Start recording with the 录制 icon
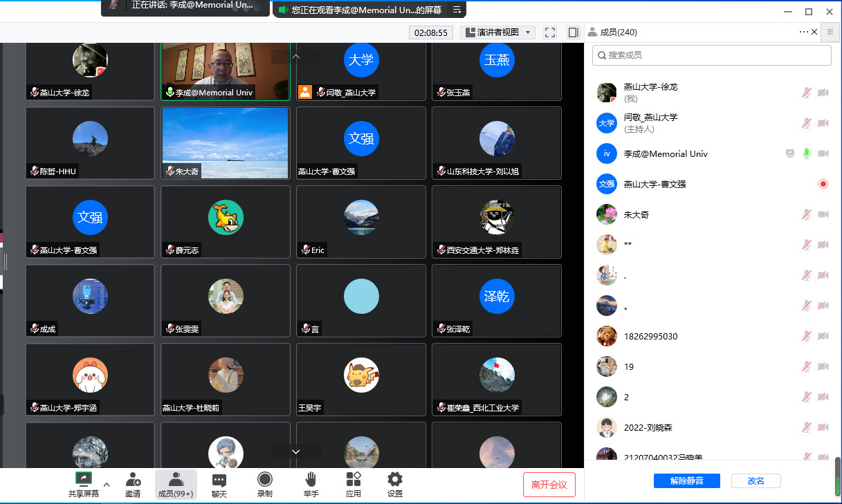Image resolution: width=842 pixels, height=504 pixels. (x=264, y=480)
